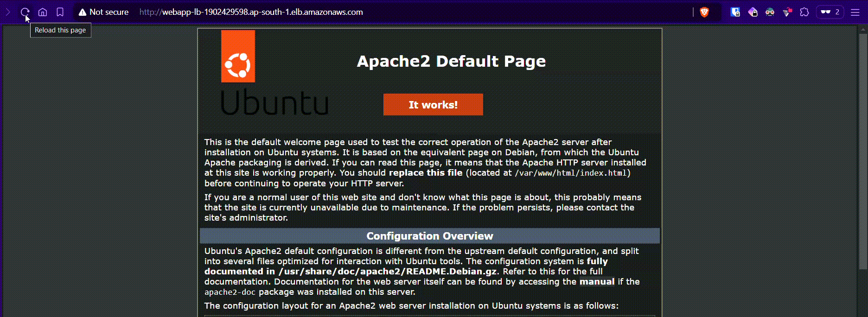Open the Extensions puzzle piece menu

point(804,13)
